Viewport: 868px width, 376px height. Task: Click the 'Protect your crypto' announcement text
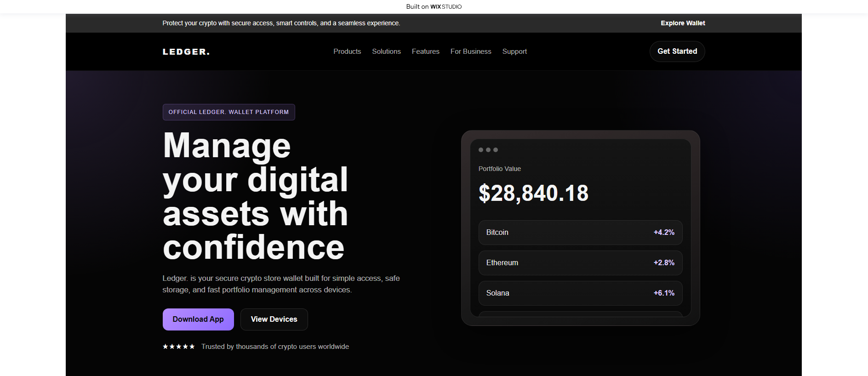[x=281, y=23]
